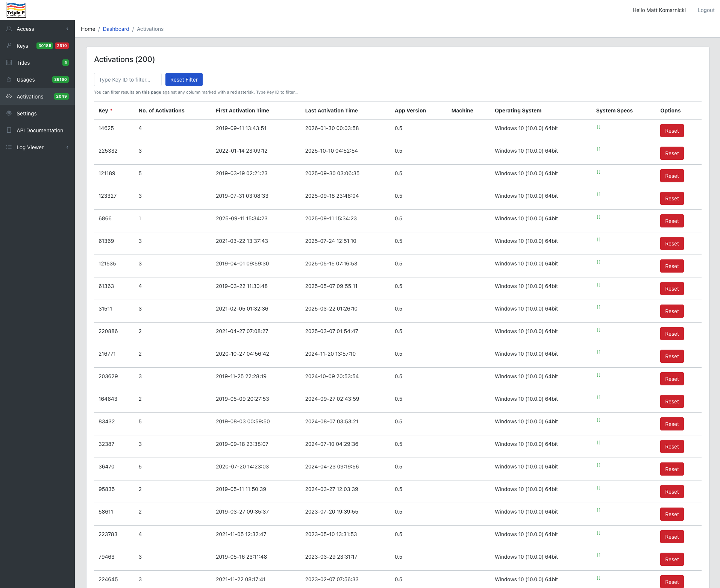Open Settings using the gear icon
Viewport: 720px width, 588px height.
(9, 113)
